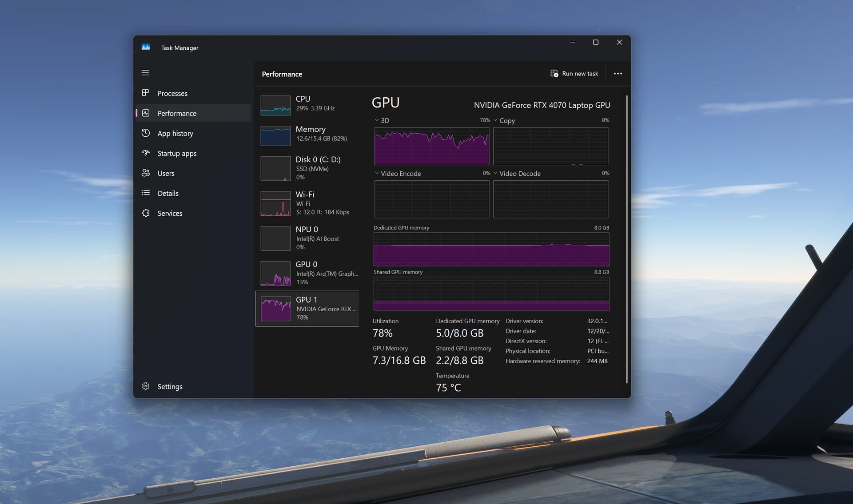This screenshot has height=504, width=853.
Task: Select the CPU performance entry
Action: [307, 105]
